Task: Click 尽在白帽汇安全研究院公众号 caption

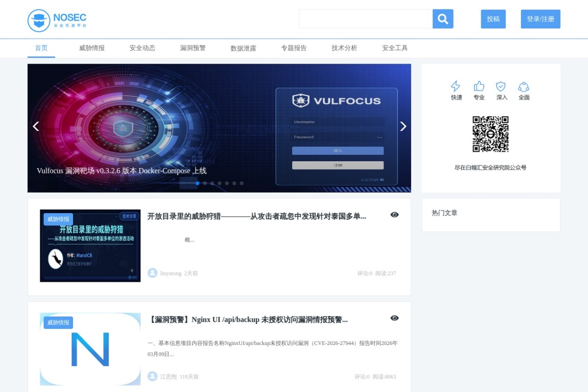Action: (490, 168)
